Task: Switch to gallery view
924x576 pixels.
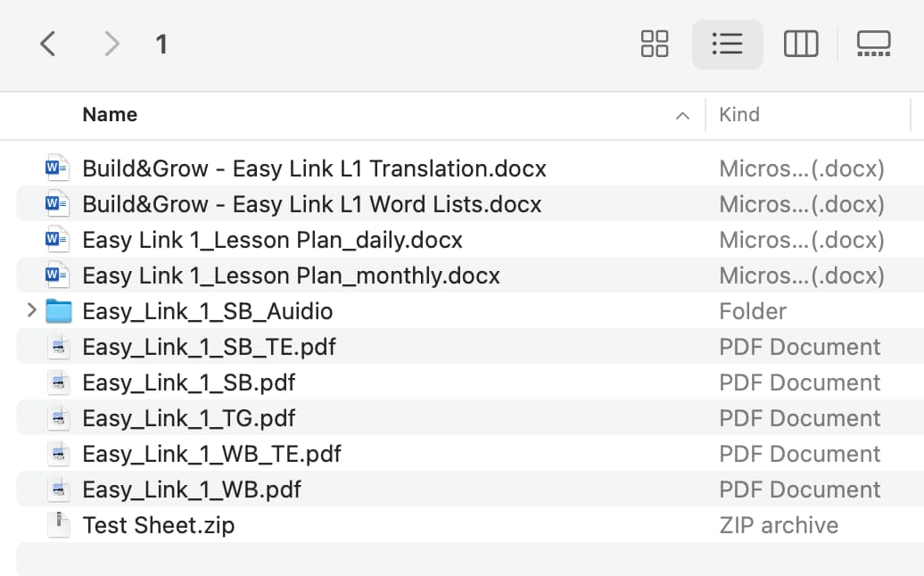Action: (873, 45)
